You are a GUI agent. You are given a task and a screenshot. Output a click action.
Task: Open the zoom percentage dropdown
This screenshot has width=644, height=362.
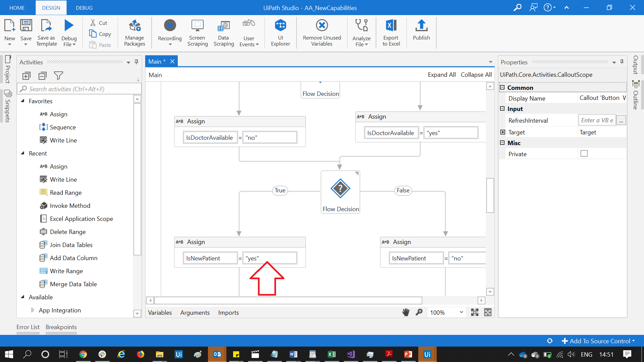pyautogui.click(x=461, y=312)
